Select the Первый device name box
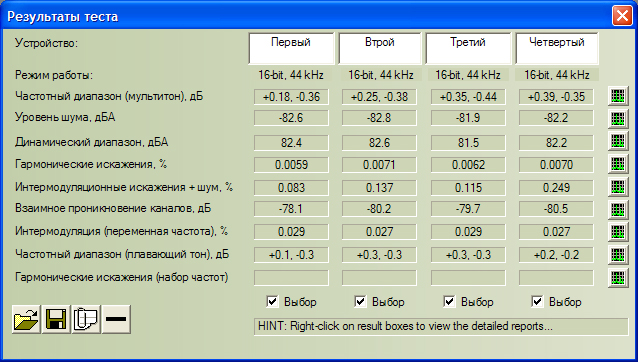Image resolution: width=638 pixels, height=362 pixels. pos(291,48)
